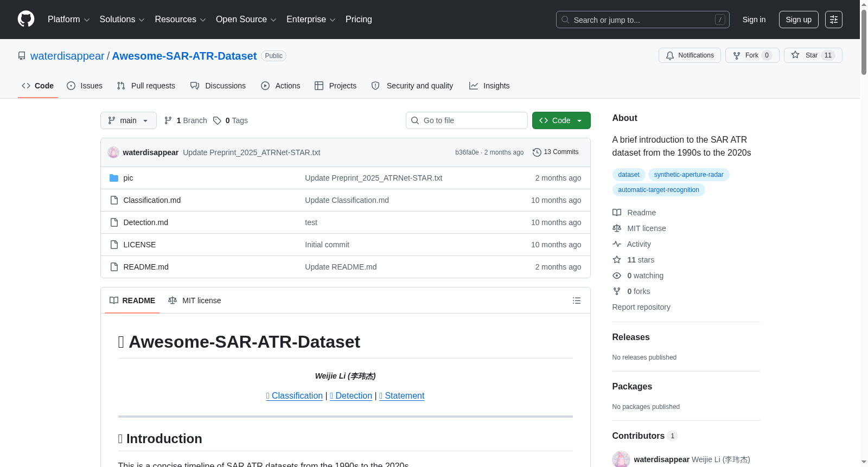Viewport: 868px width, 467px height.
Task: Select the MIT license tab in file viewer
Action: (x=195, y=300)
